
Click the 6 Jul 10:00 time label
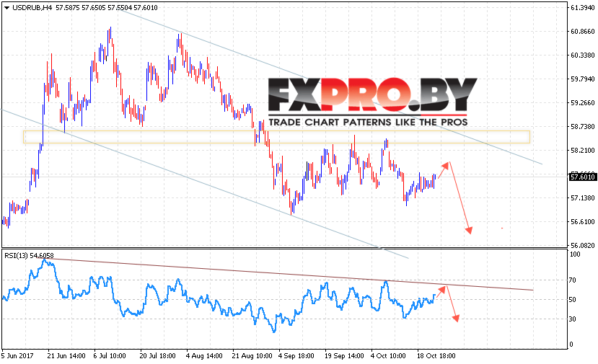tap(110, 356)
